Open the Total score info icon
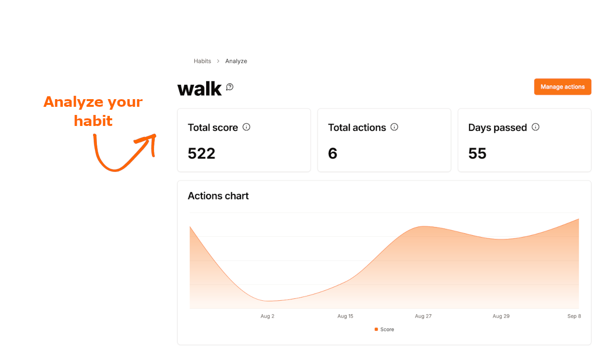This screenshot has width=609, height=364. pos(246,127)
